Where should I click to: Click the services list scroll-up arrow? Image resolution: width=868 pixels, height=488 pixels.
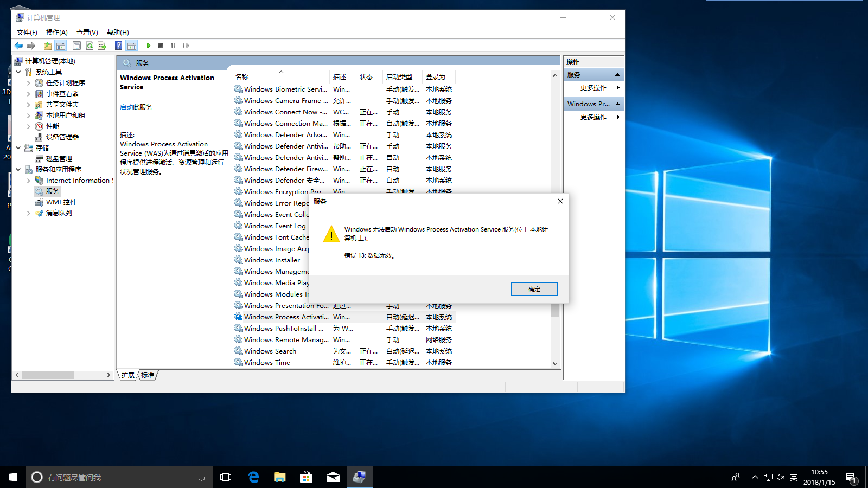(x=555, y=75)
